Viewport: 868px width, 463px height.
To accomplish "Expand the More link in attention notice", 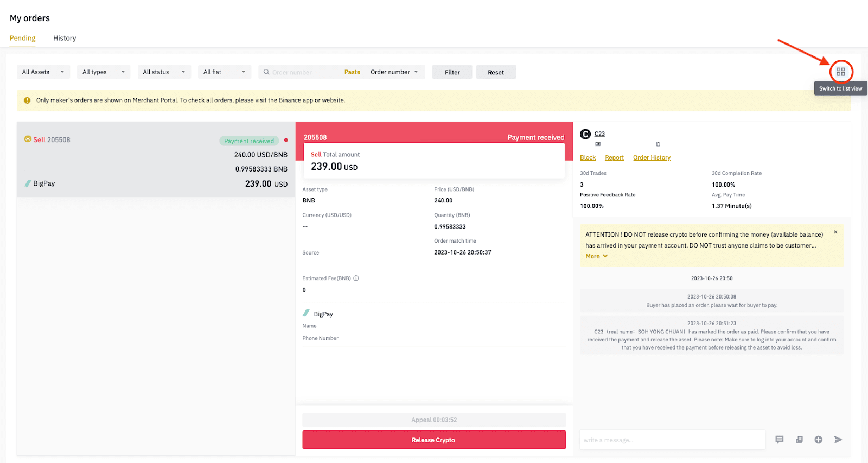I will click(x=596, y=256).
